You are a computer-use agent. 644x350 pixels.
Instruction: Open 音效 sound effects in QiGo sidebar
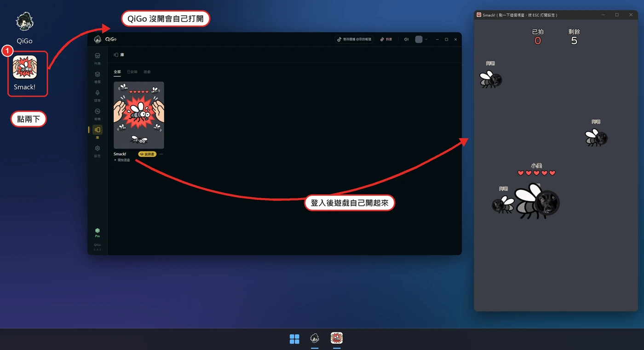(x=98, y=114)
